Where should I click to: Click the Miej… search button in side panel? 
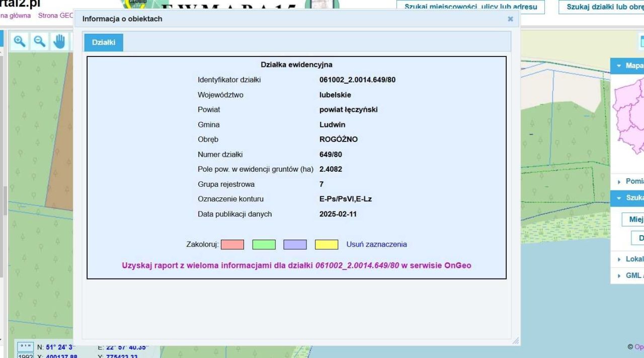coord(634,220)
